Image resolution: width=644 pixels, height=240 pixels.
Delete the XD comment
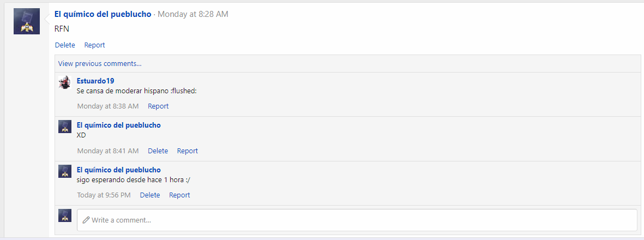pos(158,151)
